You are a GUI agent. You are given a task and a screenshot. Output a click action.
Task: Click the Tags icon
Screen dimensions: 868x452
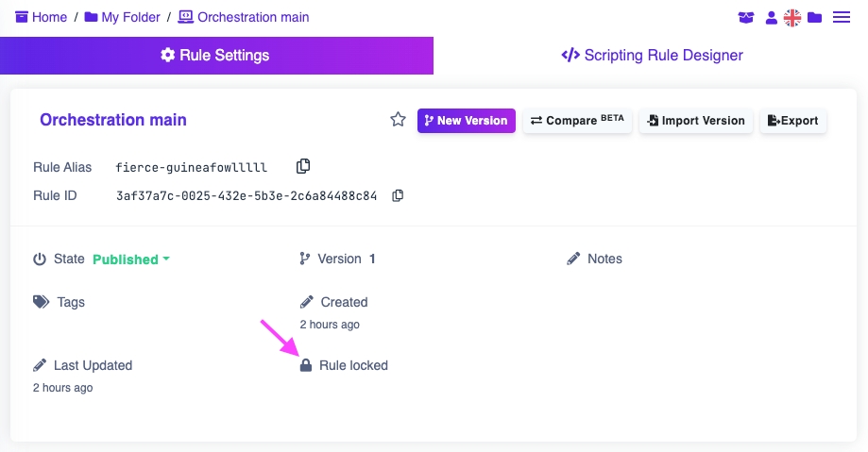(41, 302)
